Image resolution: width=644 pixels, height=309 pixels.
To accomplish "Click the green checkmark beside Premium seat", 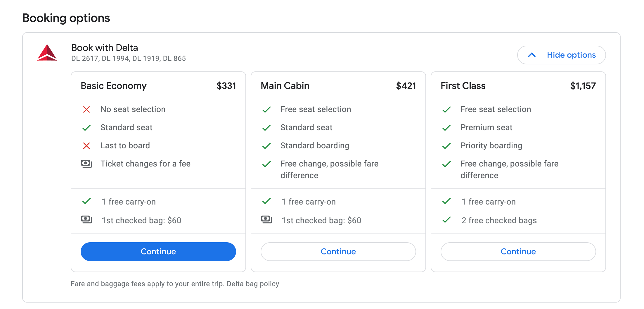I will point(446,128).
